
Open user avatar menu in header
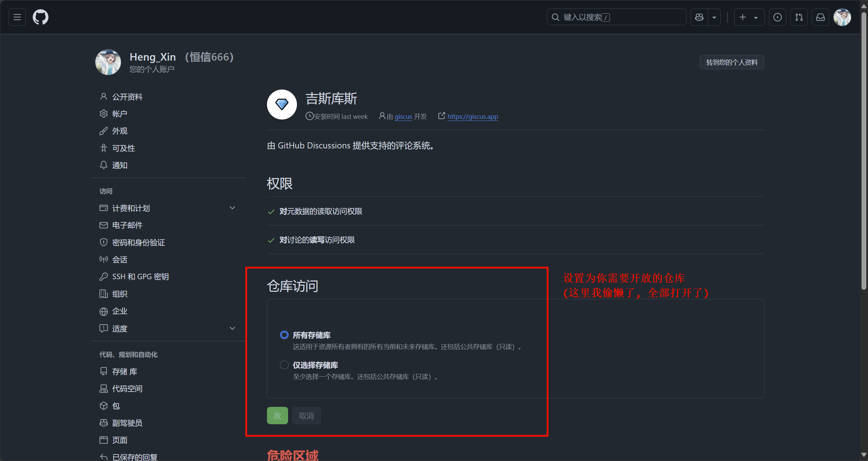click(x=842, y=17)
